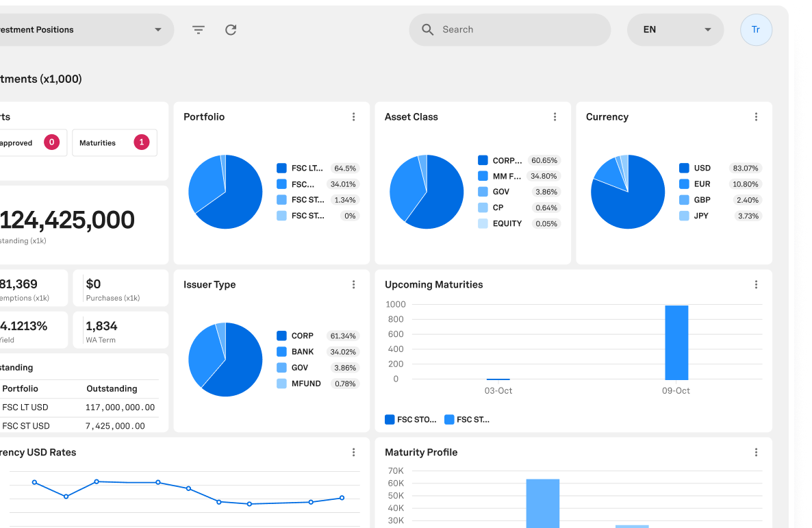The image size is (812, 528).
Task: Click the refresh icon in toolbar
Action: pos(231,30)
